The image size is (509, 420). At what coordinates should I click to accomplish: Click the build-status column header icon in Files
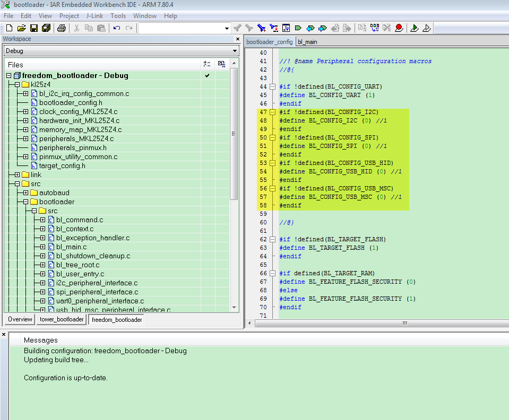[207, 64]
